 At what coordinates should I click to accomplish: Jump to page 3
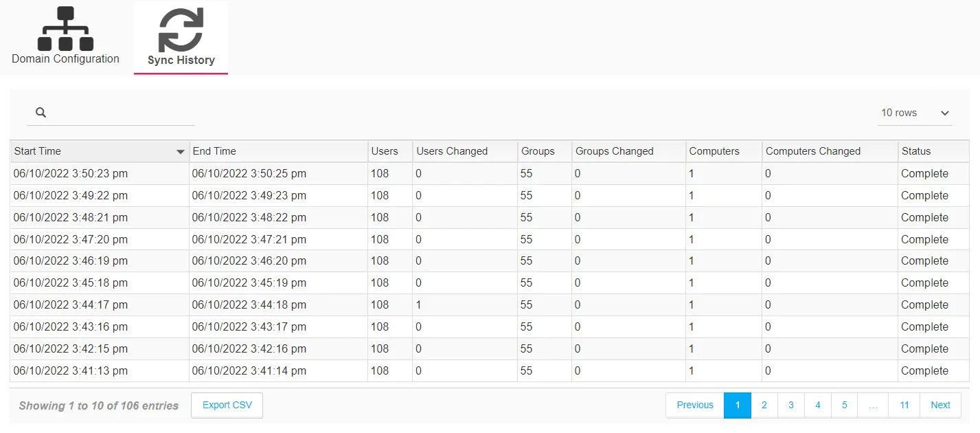tap(791, 406)
